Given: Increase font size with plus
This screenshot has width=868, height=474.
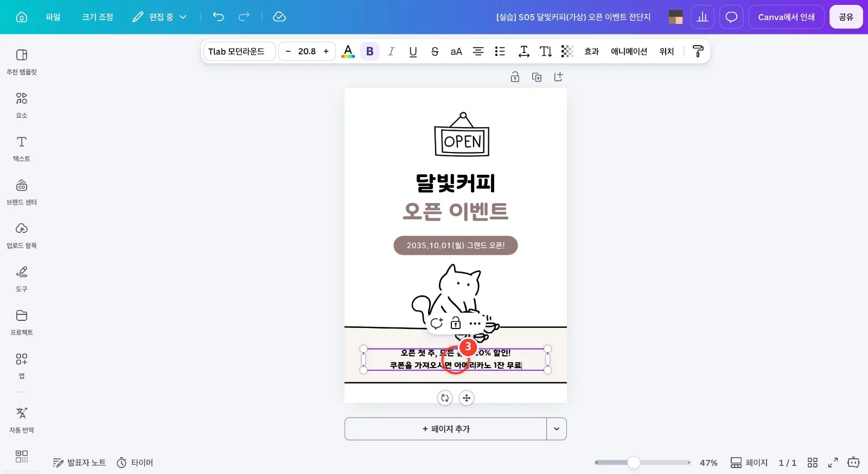Looking at the screenshot, I should (326, 51).
